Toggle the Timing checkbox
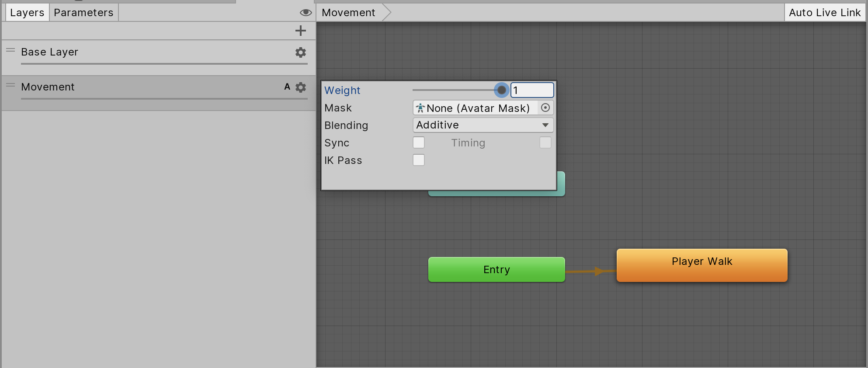Image resolution: width=868 pixels, height=368 pixels. coord(545,143)
